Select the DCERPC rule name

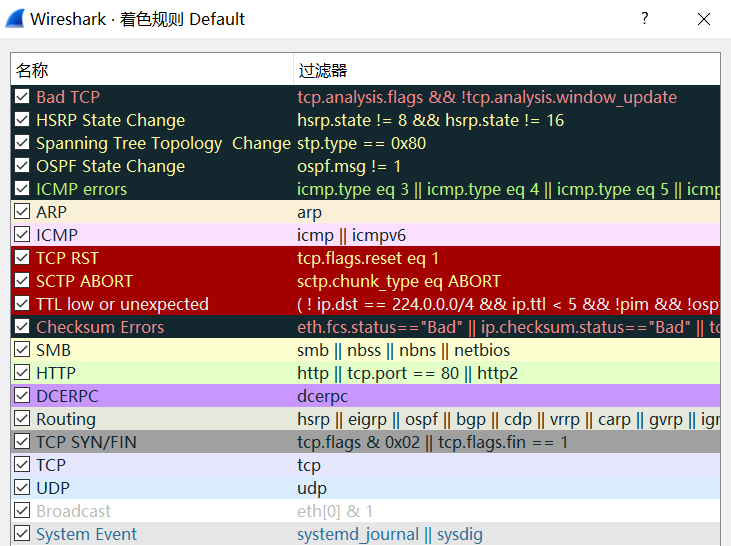coord(68,396)
